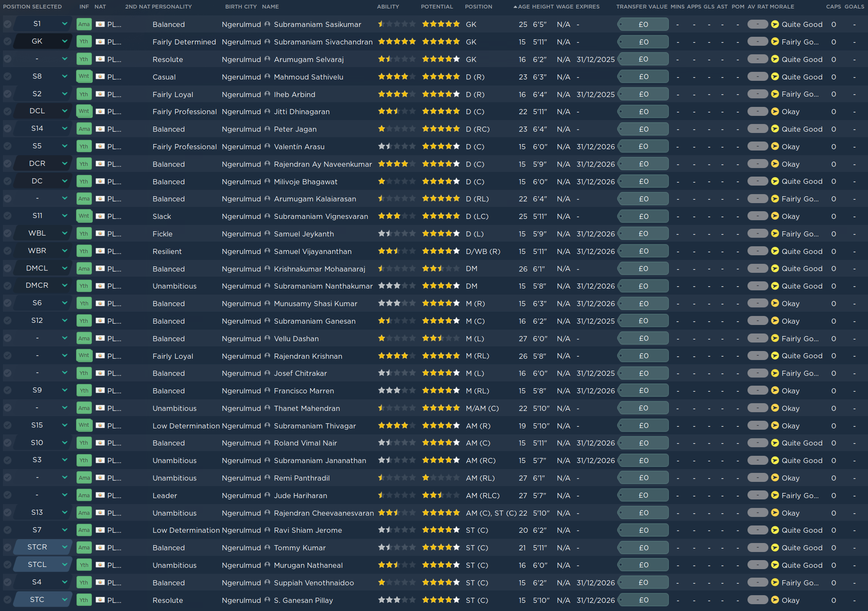
Task: Toggle the row selection circle for Valentín Arasu
Action: (7, 146)
